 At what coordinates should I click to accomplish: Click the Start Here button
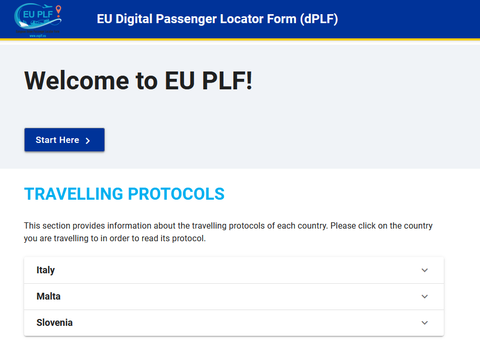(64, 140)
